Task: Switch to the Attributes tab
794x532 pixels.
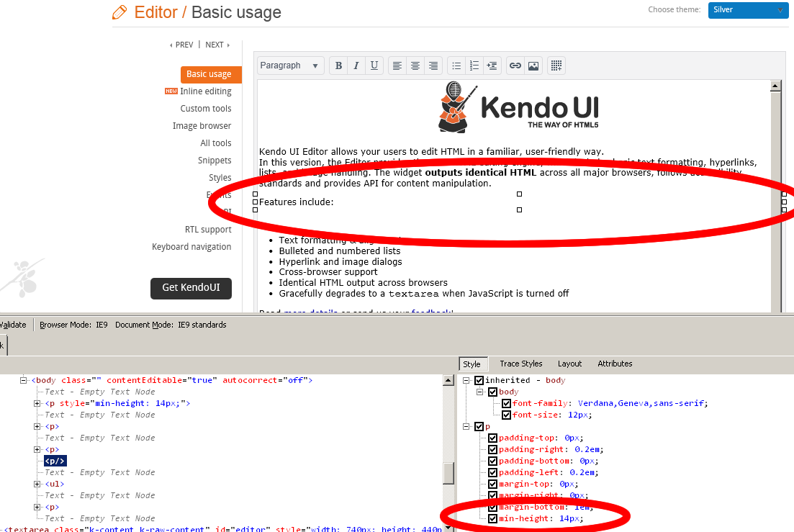Action: pyautogui.click(x=615, y=364)
